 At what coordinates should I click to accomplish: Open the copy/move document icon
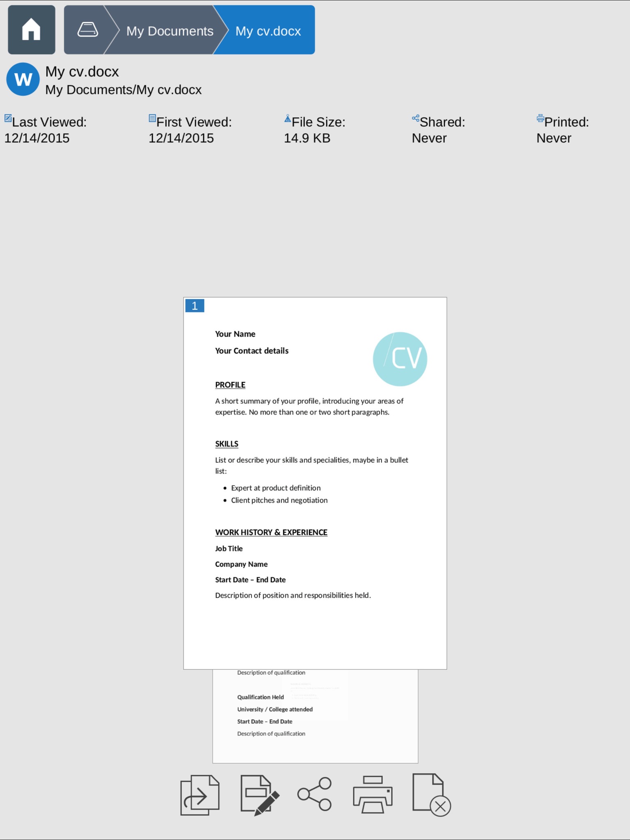point(200,794)
